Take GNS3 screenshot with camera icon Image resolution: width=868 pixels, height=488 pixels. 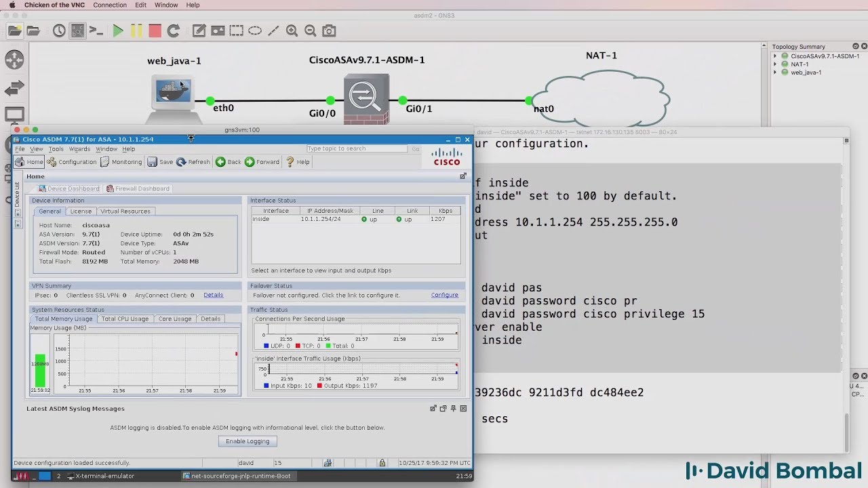tap(329, 30)
